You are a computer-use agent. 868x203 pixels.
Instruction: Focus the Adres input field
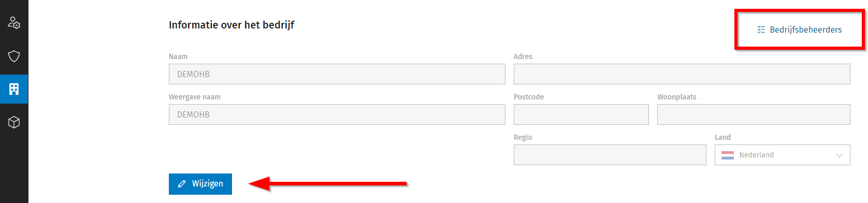pyautogui.click(x=682, y=74)
